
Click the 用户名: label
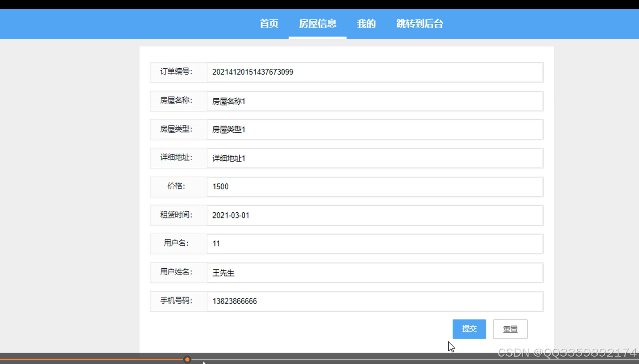(x=176, y=243)
